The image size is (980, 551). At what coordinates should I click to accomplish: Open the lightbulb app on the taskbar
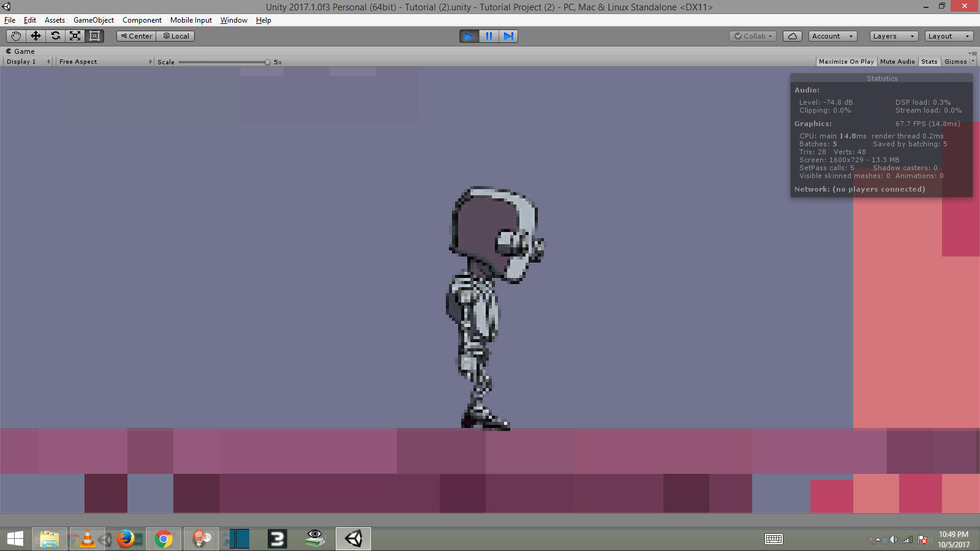202,539
